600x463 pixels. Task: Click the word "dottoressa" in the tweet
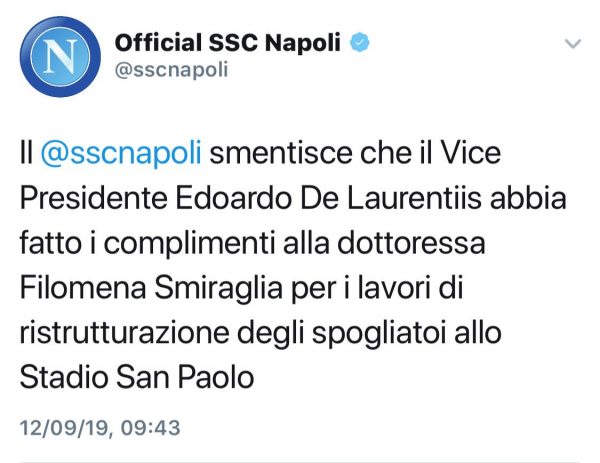tap(440, 243)
